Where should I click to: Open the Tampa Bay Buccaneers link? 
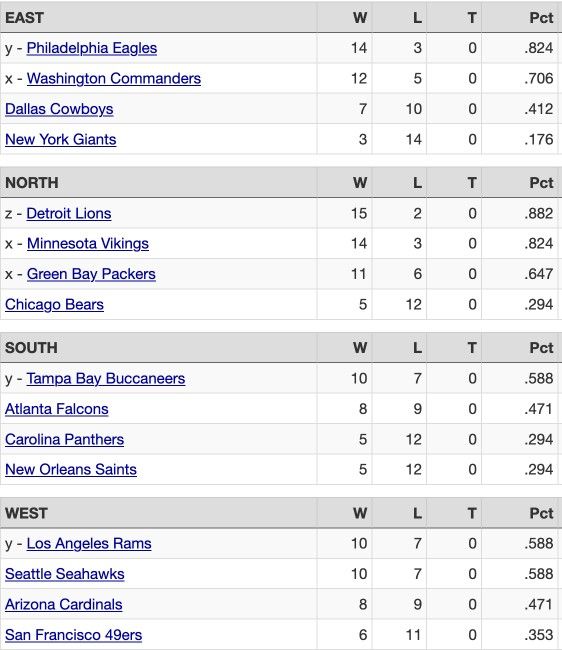tap(106, 378)
